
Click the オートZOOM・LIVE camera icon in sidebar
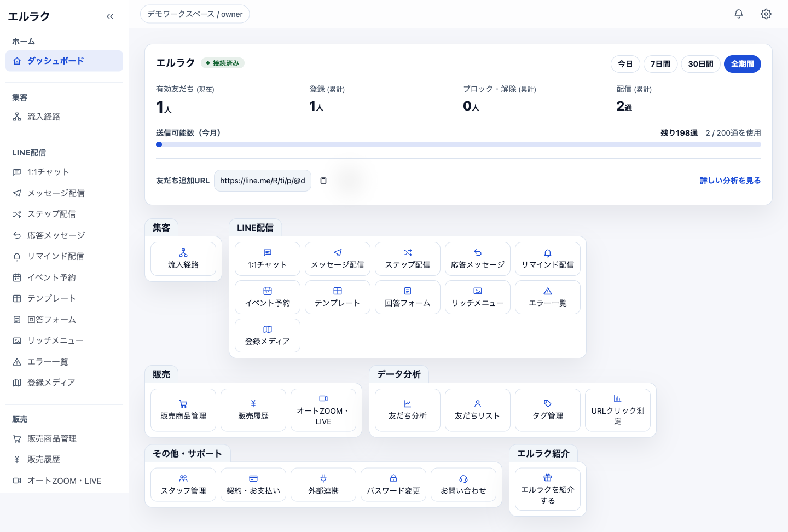coord(17,481)
